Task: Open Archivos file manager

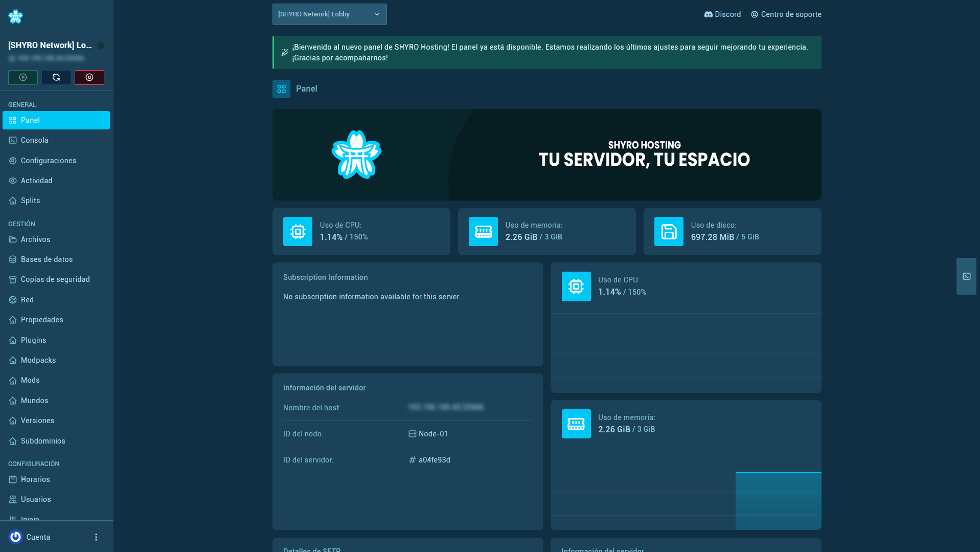Action: 56,239
